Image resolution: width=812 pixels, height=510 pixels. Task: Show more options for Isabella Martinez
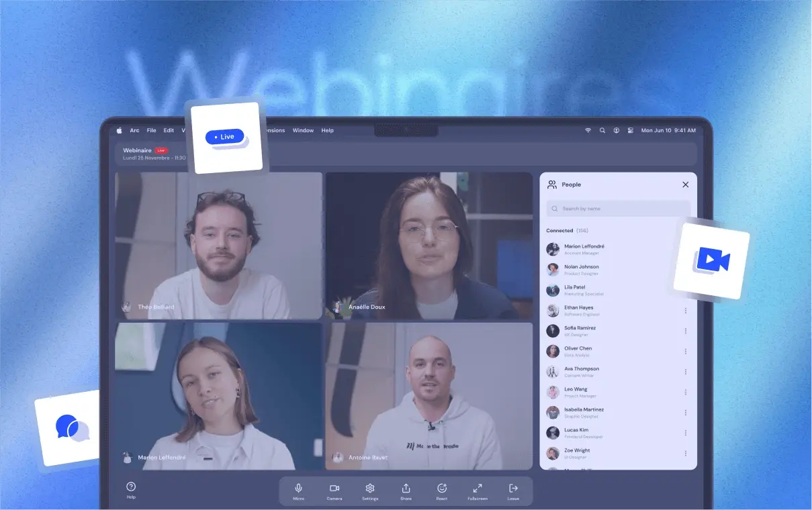pos(685,413)
